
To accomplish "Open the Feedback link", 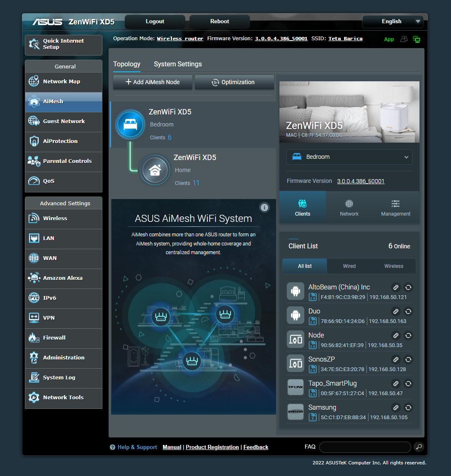I will pyautogui.click(x=255, y=447).
